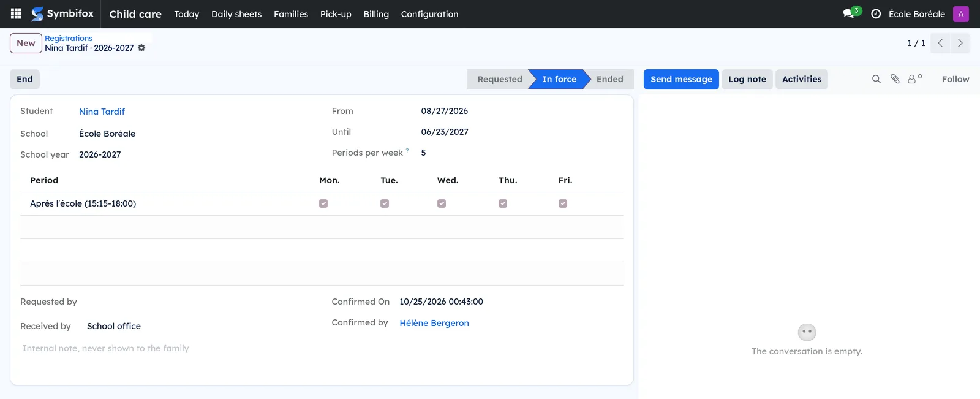
Task: Open the attachments paperclip
Action: pyautogui.click(x=895, y=79)
